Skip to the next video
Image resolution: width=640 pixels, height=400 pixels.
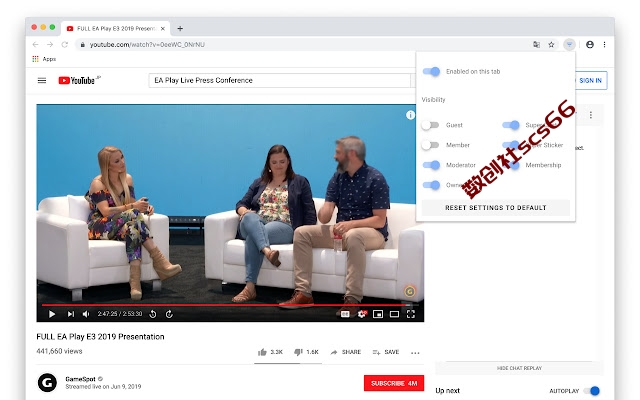pyautogui.click(x=71, y=314)
